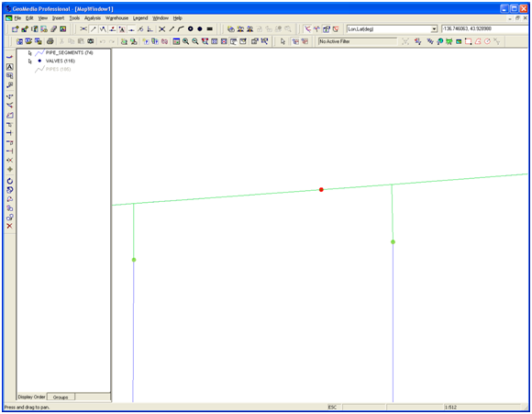Switch to the Groups tab
This screenshot has height=414, width=532.
click(x=61, y=397)
